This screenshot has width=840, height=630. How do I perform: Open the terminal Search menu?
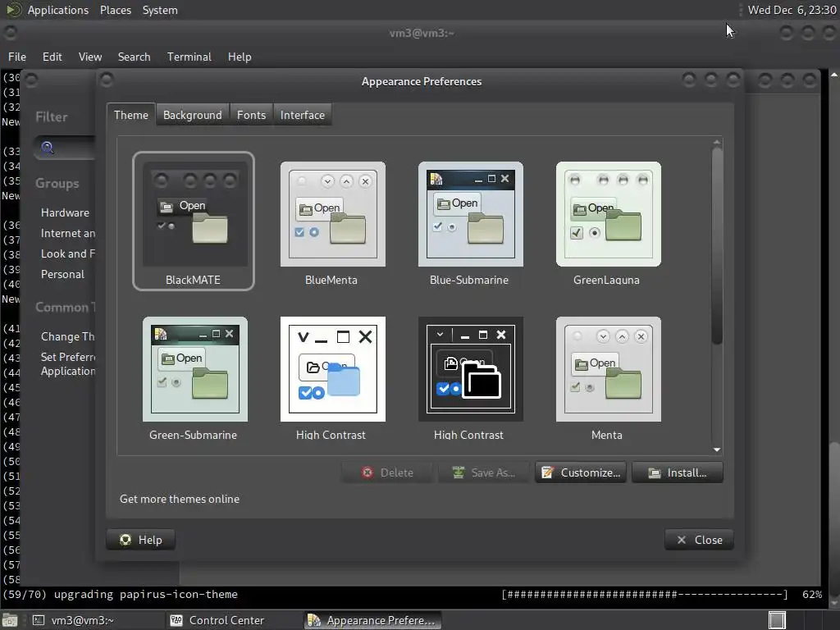coord(134,57)
